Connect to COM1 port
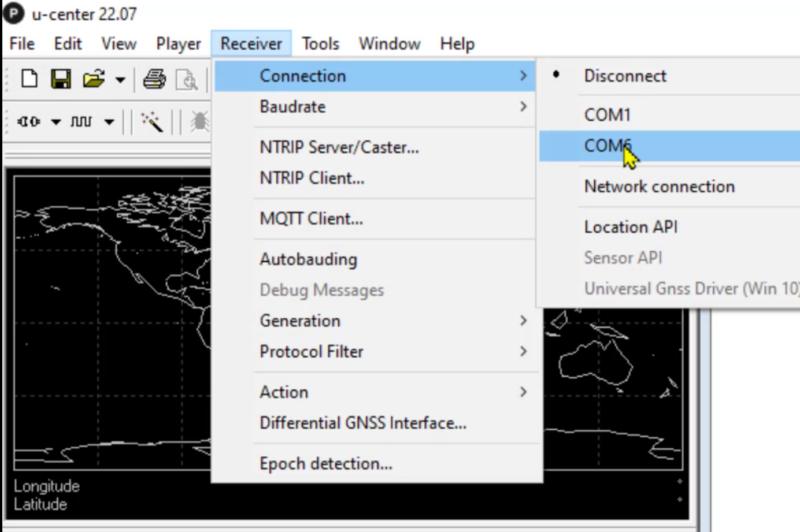This screenshot has width=800, height=532. (608, 114)
